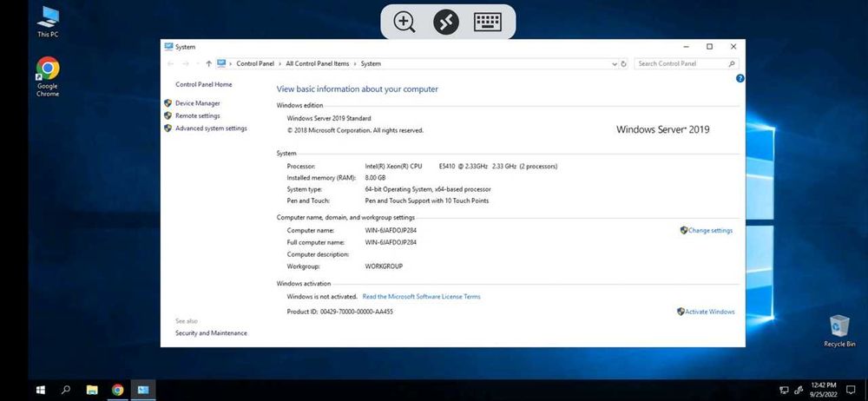Open File Explorer from the taskbar
Viewport: 868px width, 401px height.
tap(92, 390)
